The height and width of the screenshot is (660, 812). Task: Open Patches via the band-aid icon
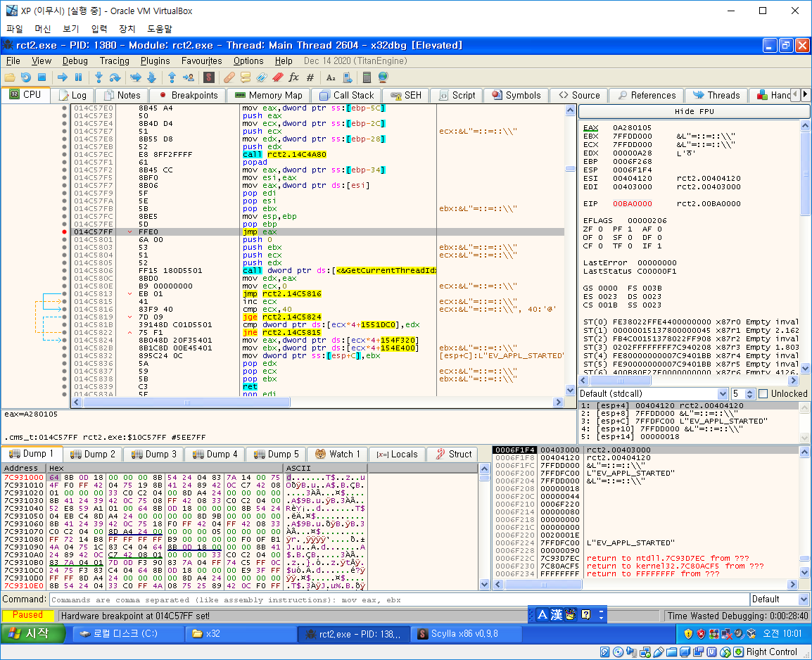click(x=229, y=77)
